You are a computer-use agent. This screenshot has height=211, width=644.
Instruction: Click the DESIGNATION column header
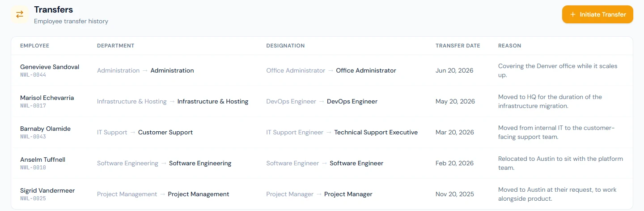click(285, 46)
